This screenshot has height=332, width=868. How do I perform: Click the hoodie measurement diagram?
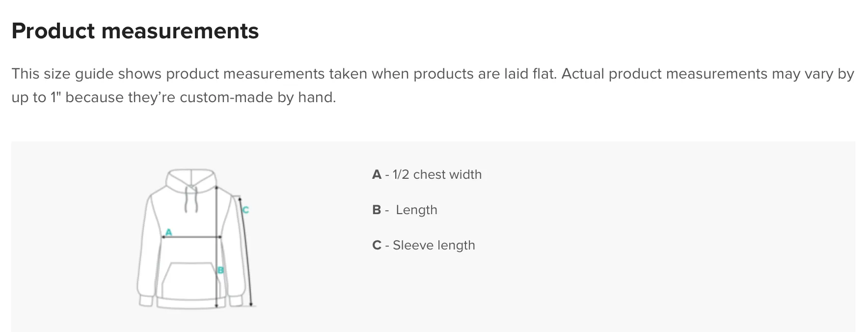196,239
